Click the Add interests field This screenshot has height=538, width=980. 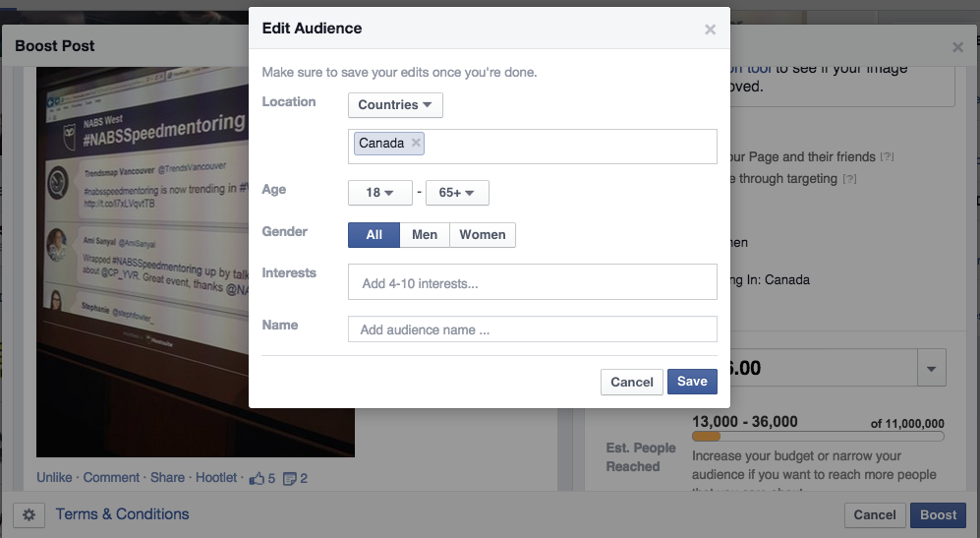pyautogui.click(x=533, y=281)
